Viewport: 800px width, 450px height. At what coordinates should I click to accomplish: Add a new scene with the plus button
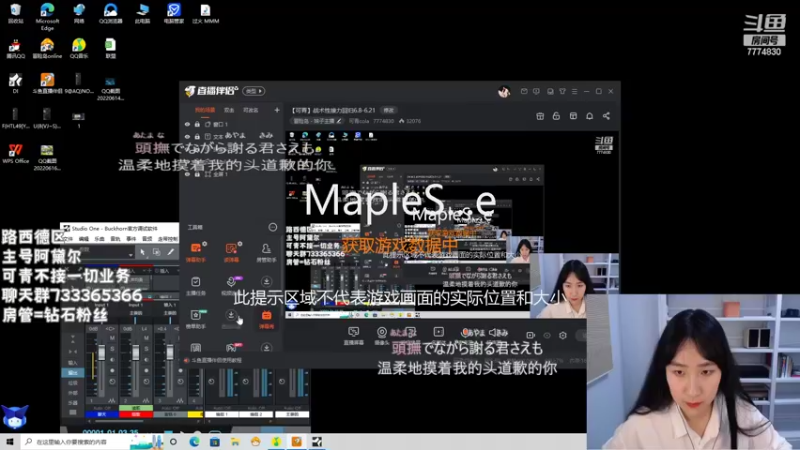click(277, 110)
